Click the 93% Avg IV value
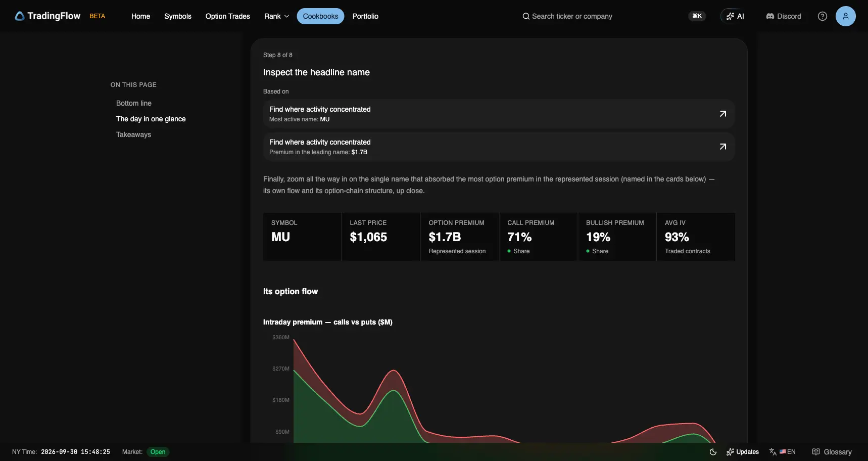 point(677,237)
